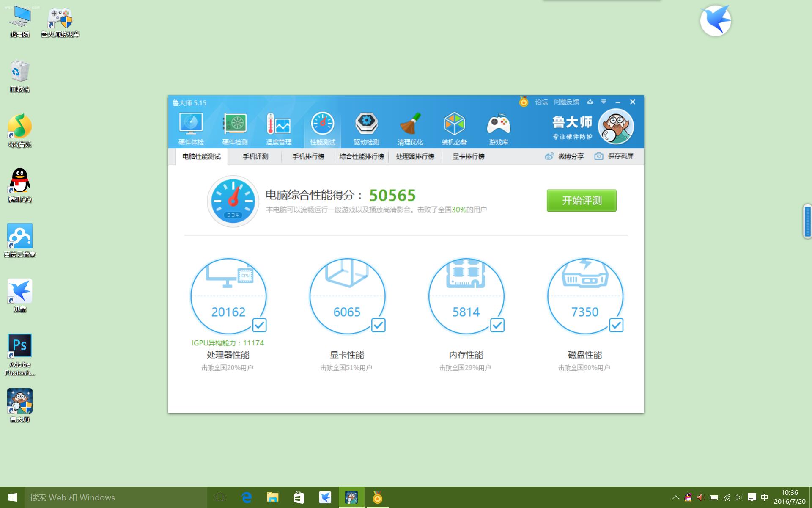The width and height of the screenshot is (812, 508).
Task: Open File Explorer from taskbar
Action: click(x=273, y=497)
